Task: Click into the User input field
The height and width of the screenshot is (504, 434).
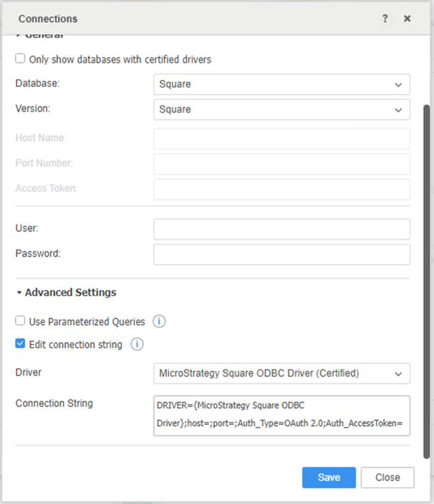Action: point(281,229)
